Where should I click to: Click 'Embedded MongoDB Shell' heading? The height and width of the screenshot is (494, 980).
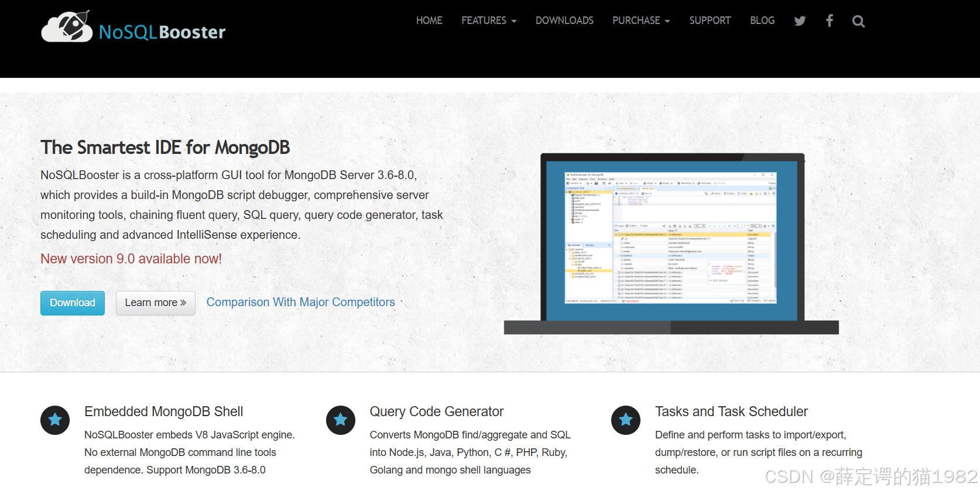(164, 411)
